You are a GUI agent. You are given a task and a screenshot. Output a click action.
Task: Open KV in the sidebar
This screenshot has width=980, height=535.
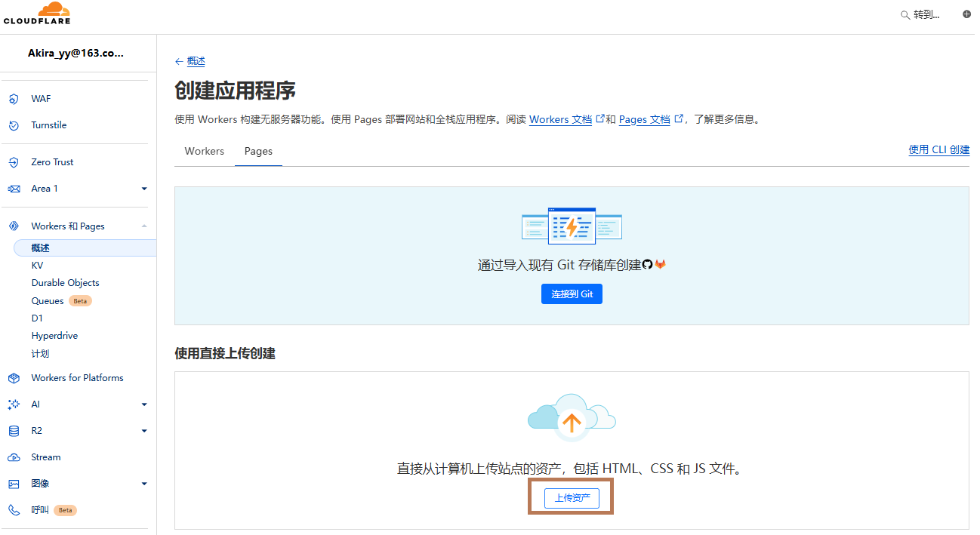[x=37, y=266]
